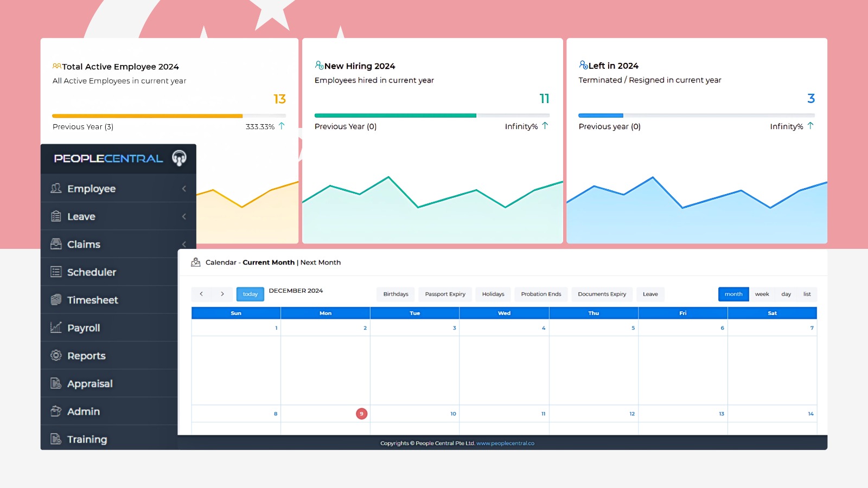868x488 pixels.
Task: Click the DECEMBER 2024 calendar title
Action: (x=296, y=291)
